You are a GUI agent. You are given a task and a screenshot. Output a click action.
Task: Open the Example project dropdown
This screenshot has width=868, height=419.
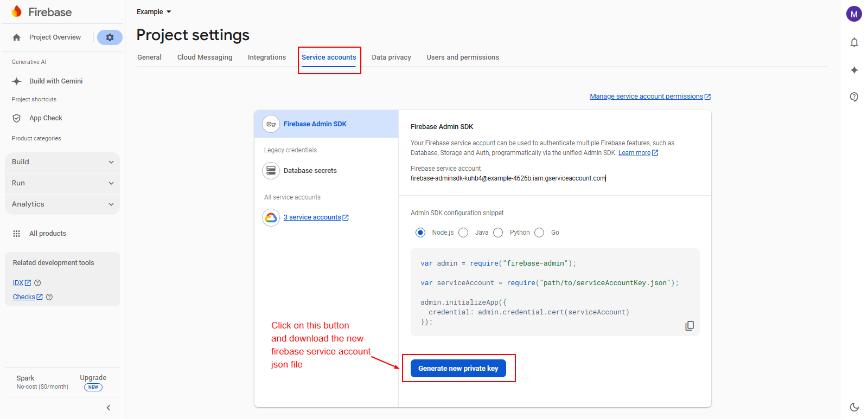pos(154,12)
